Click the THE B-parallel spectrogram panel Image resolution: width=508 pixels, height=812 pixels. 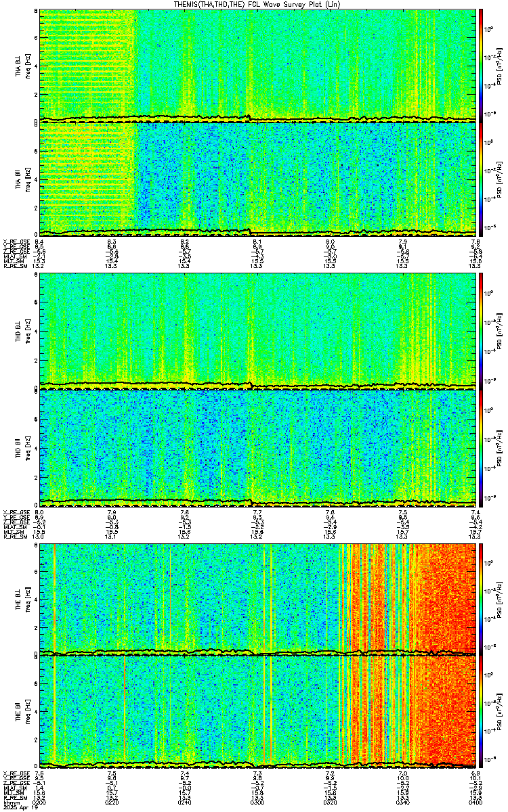coord(258,712)
